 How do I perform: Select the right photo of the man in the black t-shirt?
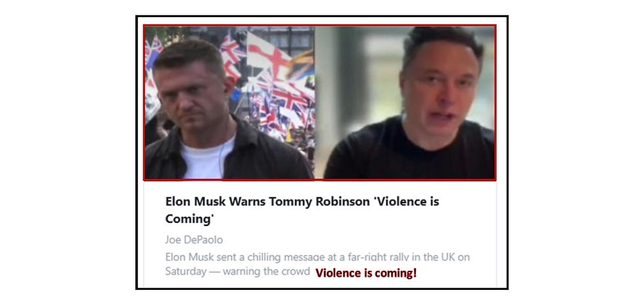(x=405, y=103)
